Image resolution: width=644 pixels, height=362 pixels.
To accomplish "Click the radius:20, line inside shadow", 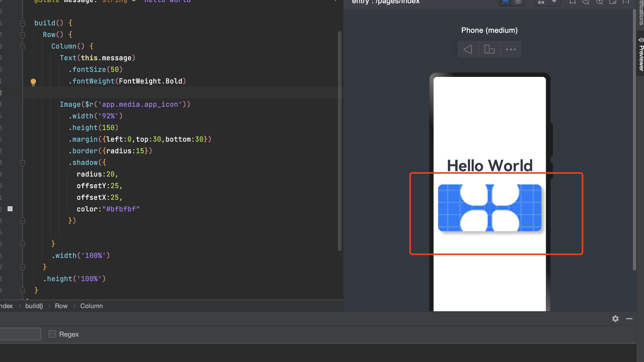I will tap(98, 174).
